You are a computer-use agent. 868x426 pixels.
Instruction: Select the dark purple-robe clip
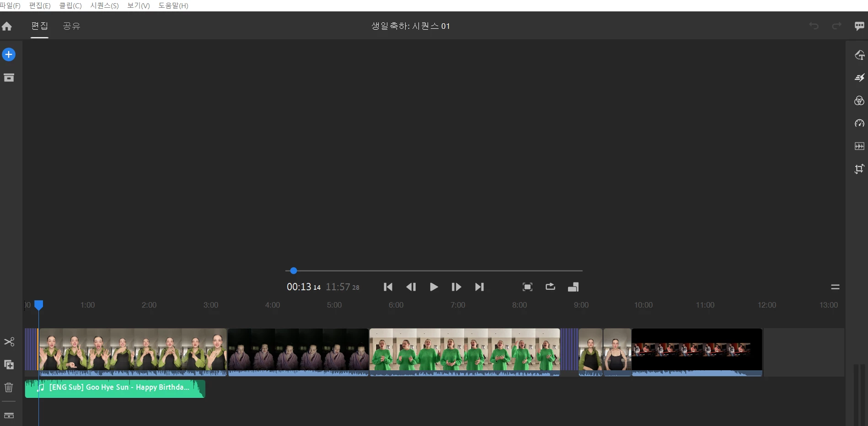coord(298,352)
